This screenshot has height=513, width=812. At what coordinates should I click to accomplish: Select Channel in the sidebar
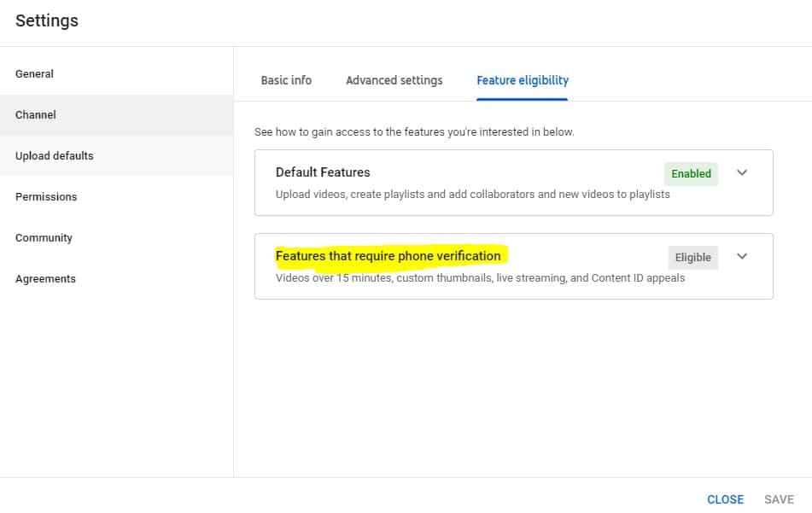tap(36, 115)
